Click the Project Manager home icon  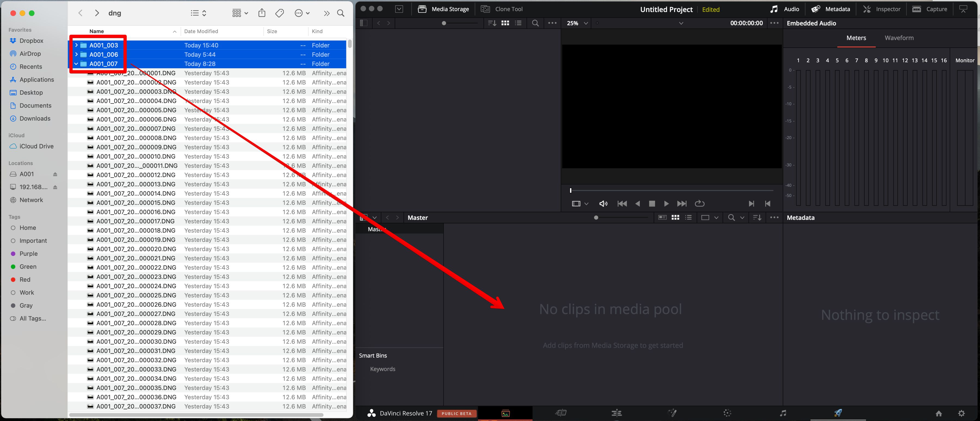coord(939,413)
